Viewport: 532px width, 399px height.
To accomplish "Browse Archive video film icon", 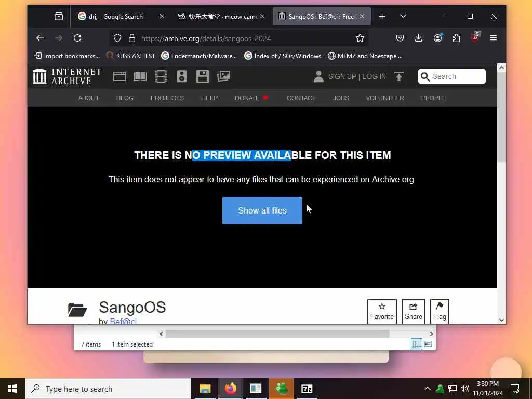I will click(x=161, y=76).
